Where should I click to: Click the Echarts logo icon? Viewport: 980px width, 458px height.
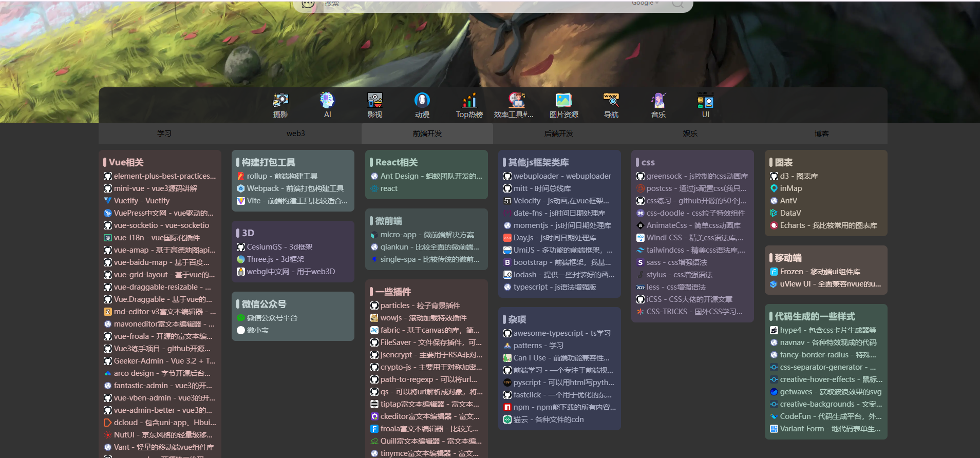point(774,225)
